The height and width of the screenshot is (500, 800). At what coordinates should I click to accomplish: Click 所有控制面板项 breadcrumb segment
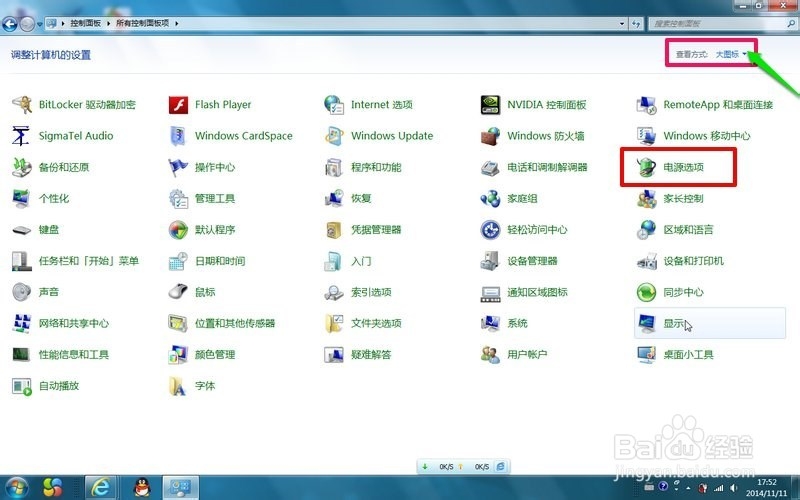pos(142,23)
